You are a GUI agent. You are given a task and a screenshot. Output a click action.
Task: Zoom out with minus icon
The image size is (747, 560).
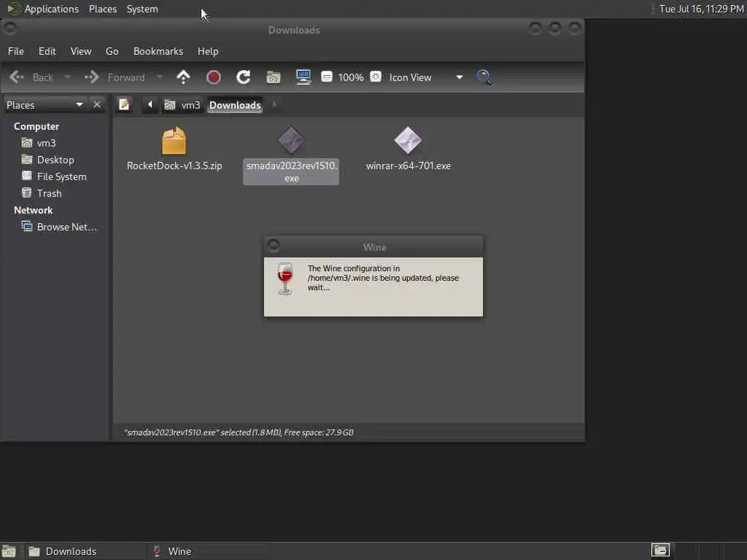tap(327, 77)
